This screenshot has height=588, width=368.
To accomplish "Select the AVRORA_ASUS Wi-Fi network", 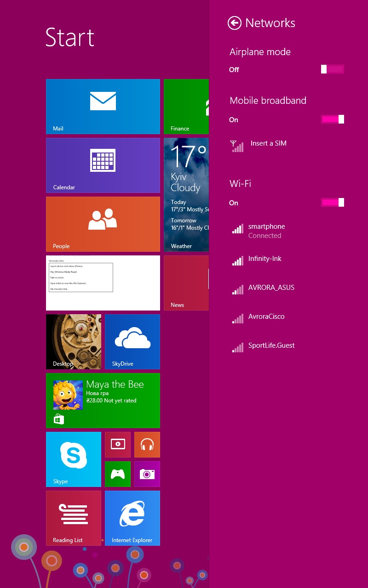I will pyautogui.click(x=271, y=288).
